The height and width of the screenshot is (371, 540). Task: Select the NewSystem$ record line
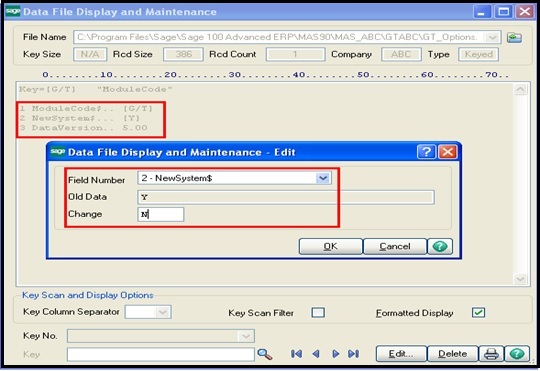[80, 118]
